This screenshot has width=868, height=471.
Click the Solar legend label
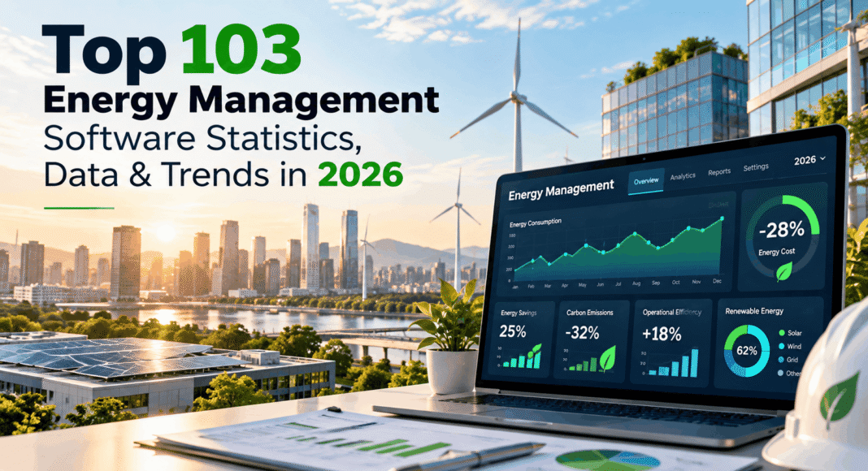(795, 333)
